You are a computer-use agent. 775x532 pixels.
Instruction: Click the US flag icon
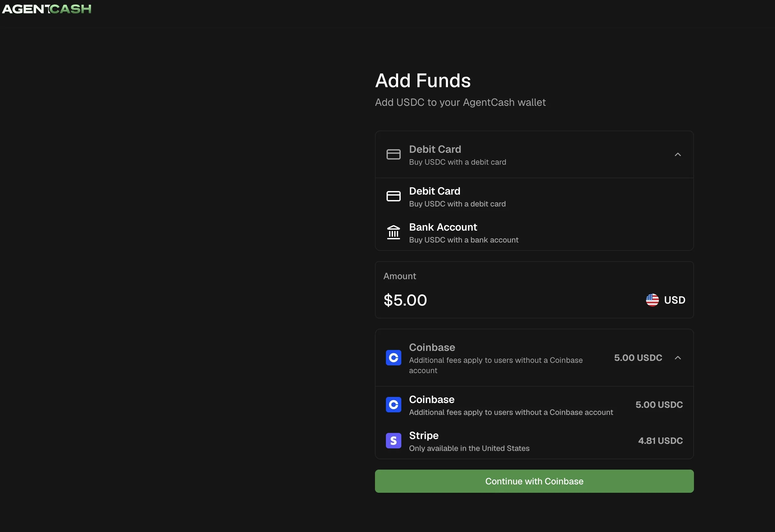[652, 300]
